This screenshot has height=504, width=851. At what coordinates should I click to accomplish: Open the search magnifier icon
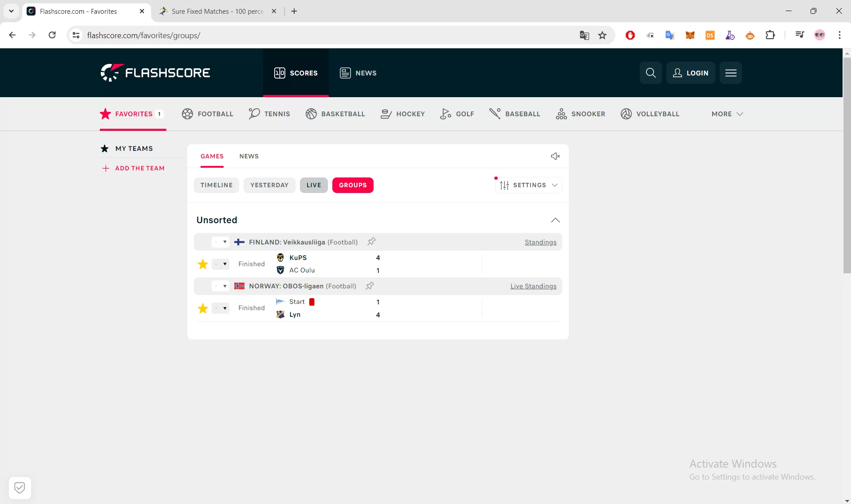pyautogui.click(x=650, y=73)
